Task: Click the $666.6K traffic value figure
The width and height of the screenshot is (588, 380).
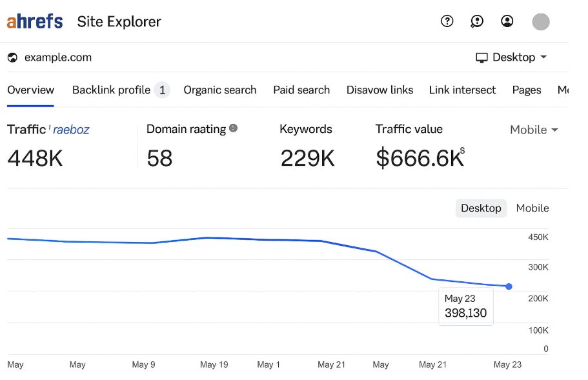Action: click(420, 158)
